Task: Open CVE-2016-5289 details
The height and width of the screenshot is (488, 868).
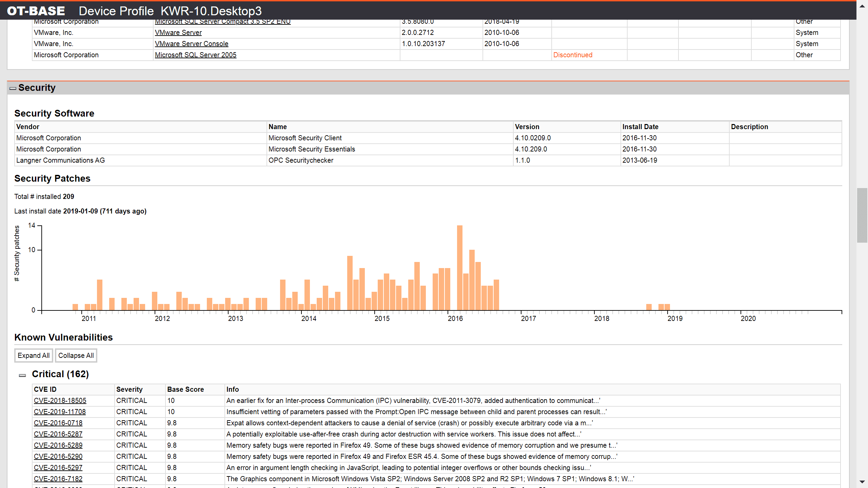Action: tap(58, 445)
